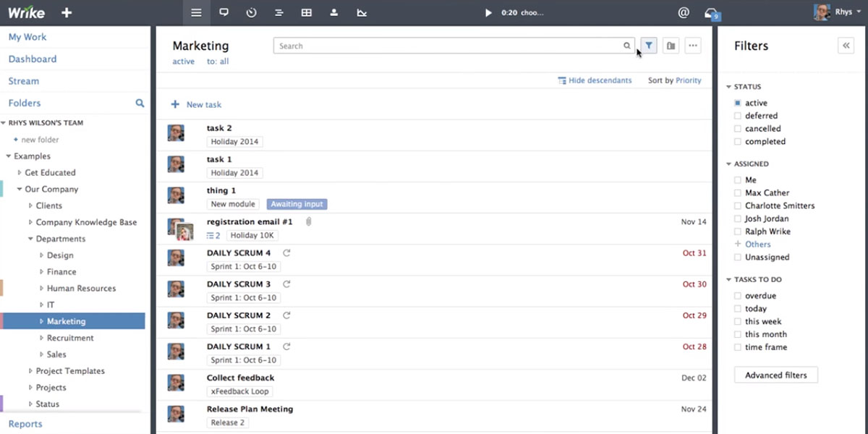The height and width of the screenshot is (434, 868).
Task: Open the Stream section
Action: tap(24, 81)
